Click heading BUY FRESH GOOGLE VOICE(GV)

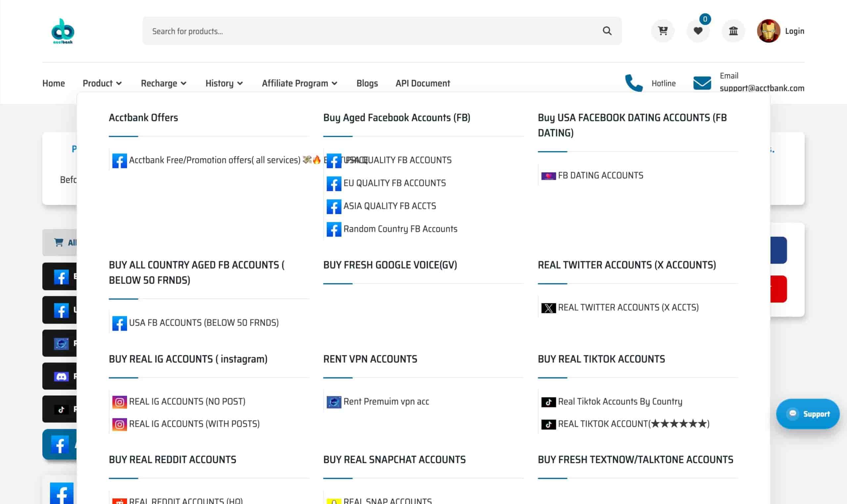(390, 265)
